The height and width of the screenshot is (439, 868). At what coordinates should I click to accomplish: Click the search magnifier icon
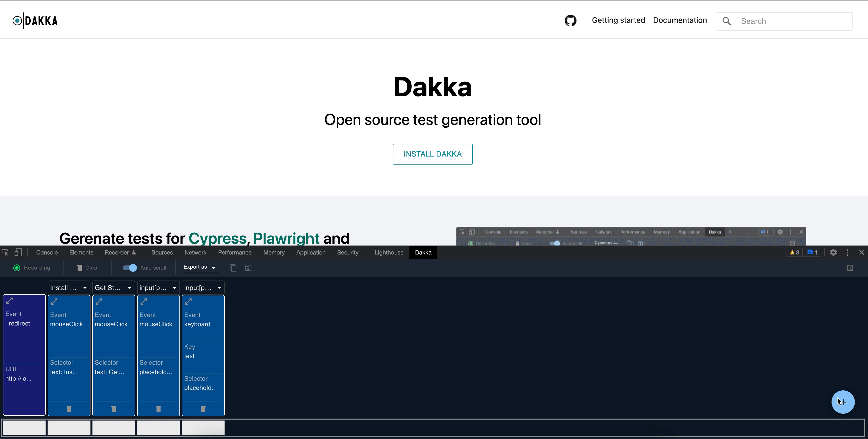click(726, 21)
